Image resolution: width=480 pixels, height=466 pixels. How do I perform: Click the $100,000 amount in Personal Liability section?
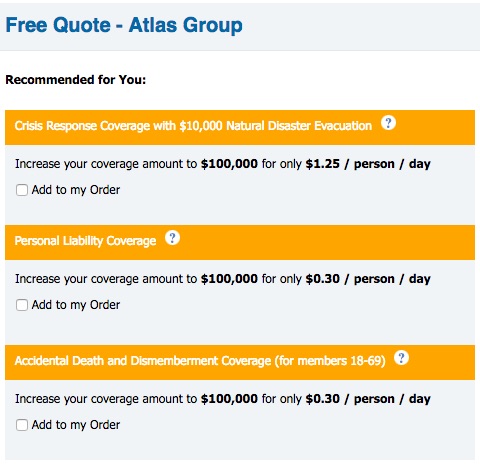[x=229, y=279]
